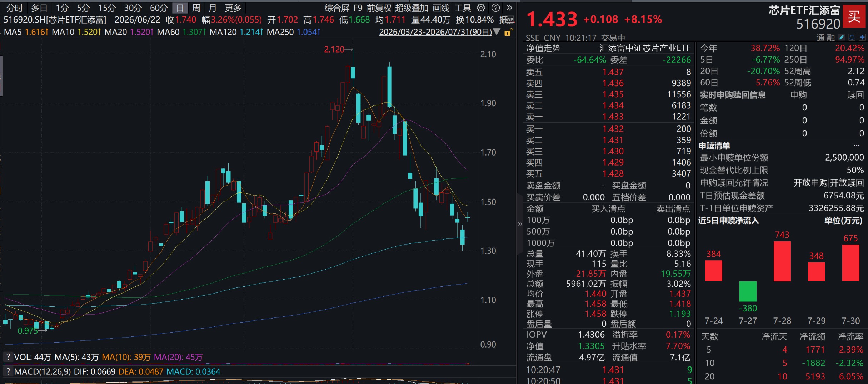The width and height of the screenshot is (868, 384).
Task: Click the 7-28 red inflow bar
Action: coord(782,261)
